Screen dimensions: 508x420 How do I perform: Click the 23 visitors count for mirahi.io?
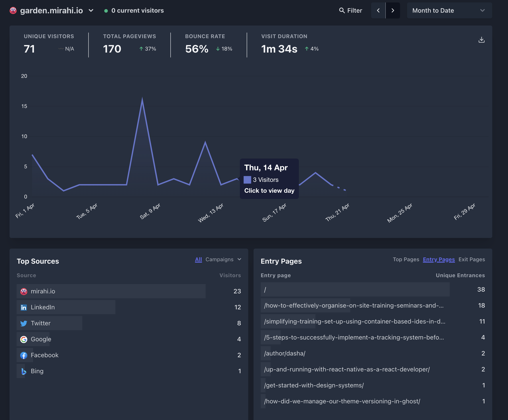237,291
